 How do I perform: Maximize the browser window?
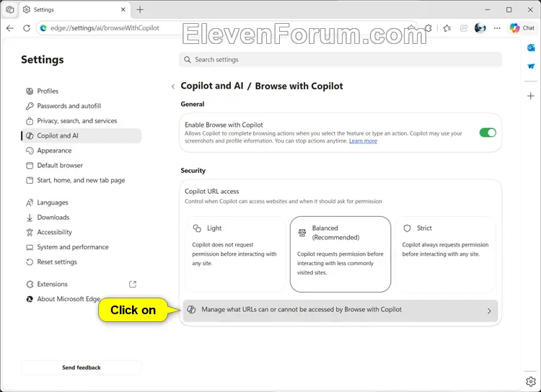[509, 9]
